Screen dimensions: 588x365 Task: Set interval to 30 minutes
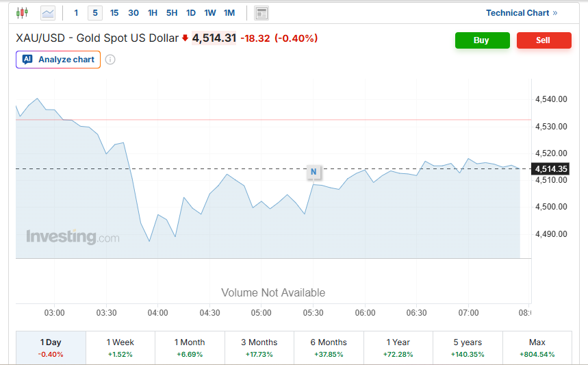pyautogui.click(x=133, y=13)
